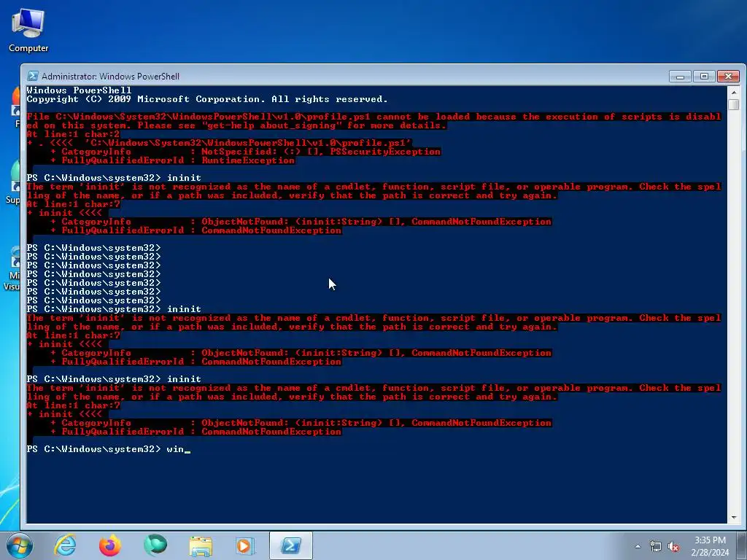
Task: Click the vertical scrollbar thumb
Action: click(734, 104)
